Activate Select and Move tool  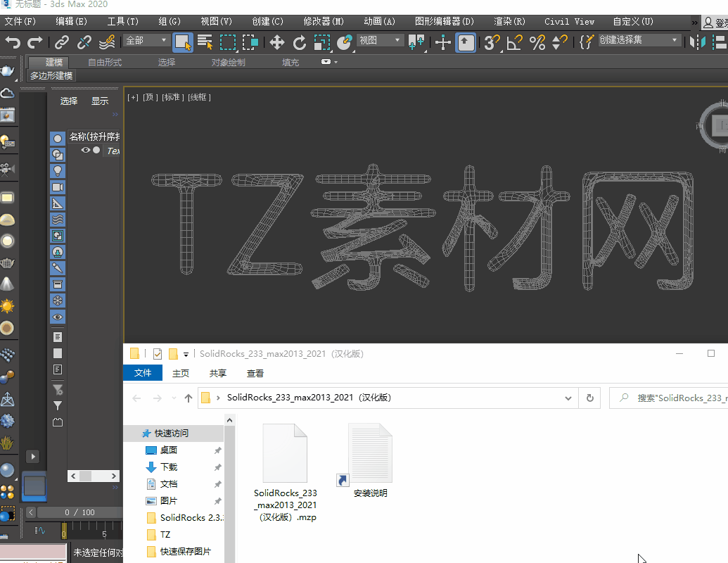coord(276,42)
